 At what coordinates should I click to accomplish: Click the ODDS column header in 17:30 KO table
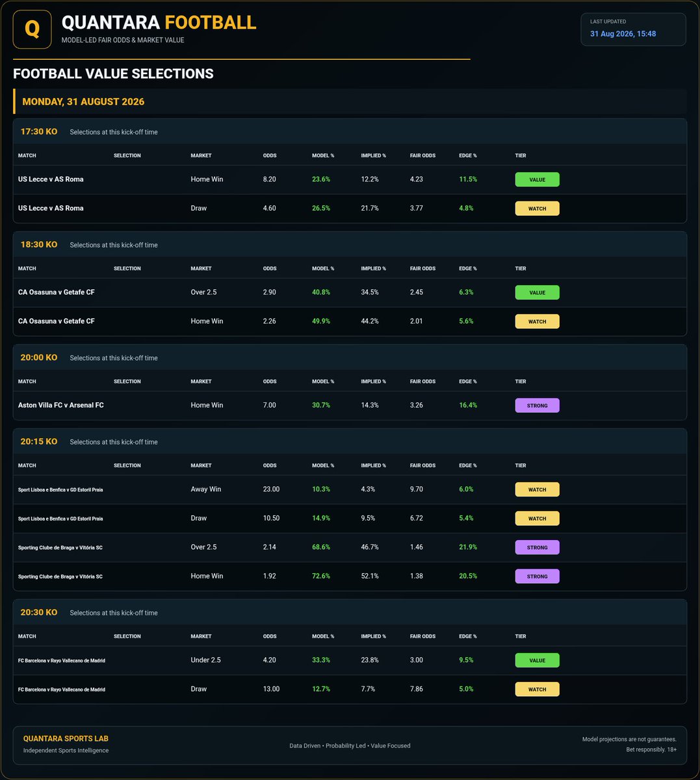pos(270,155)
